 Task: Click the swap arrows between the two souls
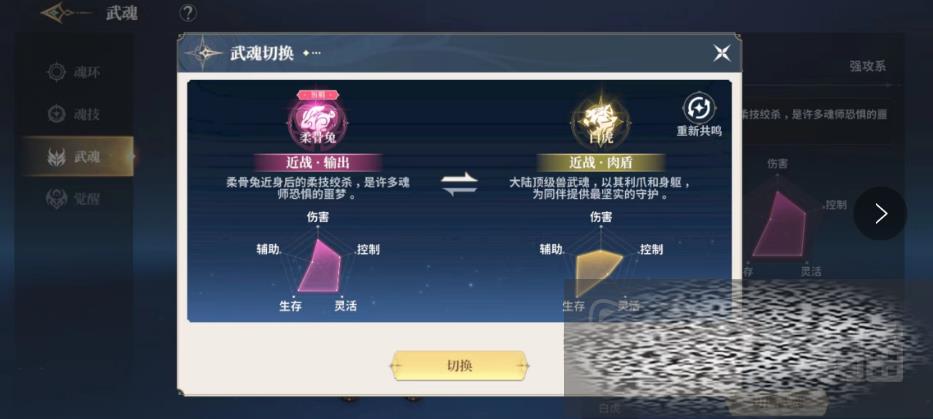point(459,183)
